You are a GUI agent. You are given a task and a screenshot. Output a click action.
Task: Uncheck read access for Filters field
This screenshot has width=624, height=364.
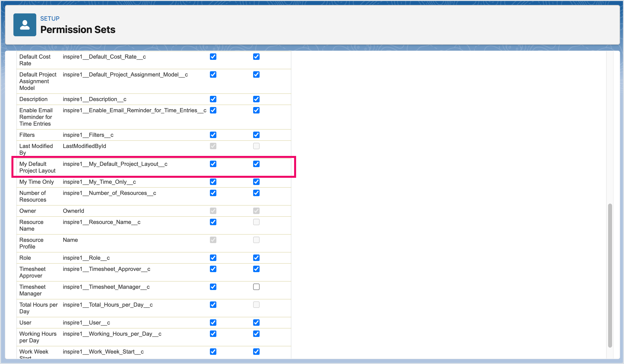[x=213, y=135]
